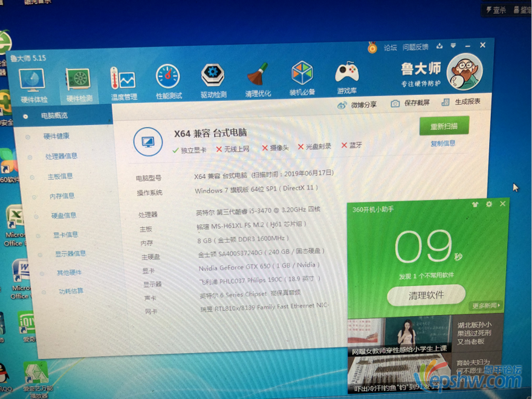Viewport: 532px width, 399px height.
Task: Click the i5-3470 processor text
Action: click(258, 211)
